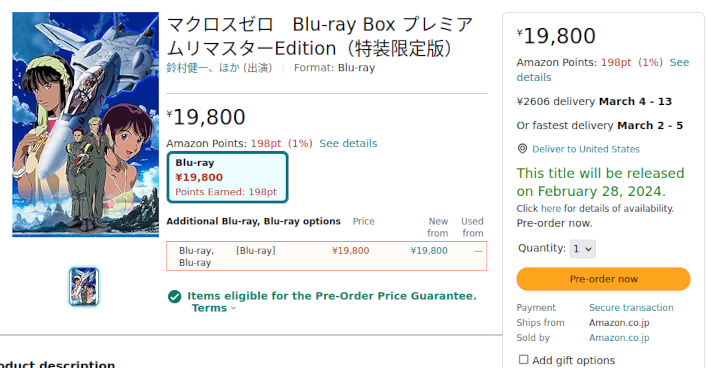Viewport: 707px width, 368px height.
Task: Click the large Macross Zero cover image
Action: [x=86, y=124]
